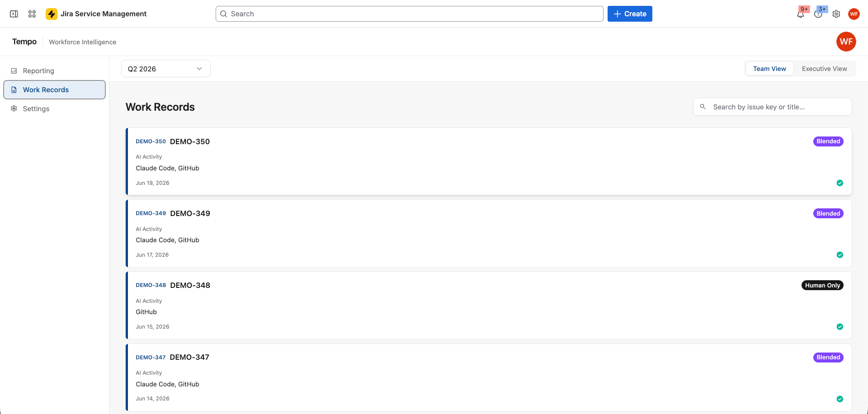Select Work Records in the sidebar

tap(54, 90)
